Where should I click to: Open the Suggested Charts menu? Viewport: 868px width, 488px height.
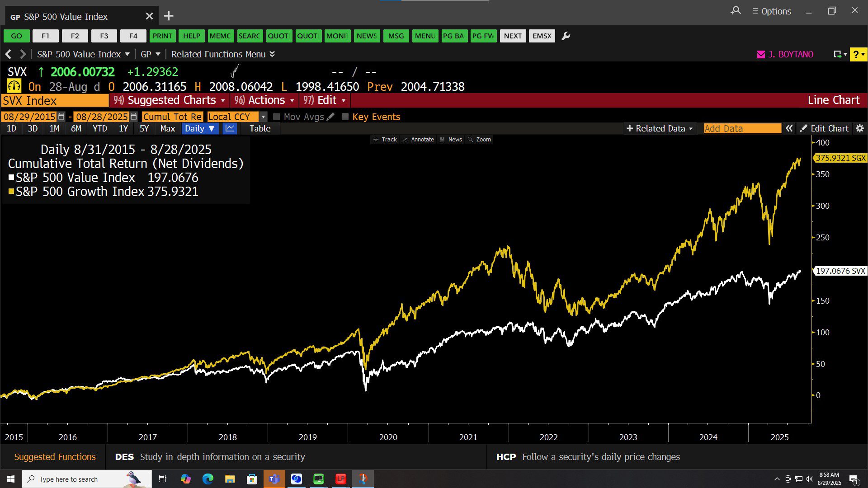click(171, 100)
